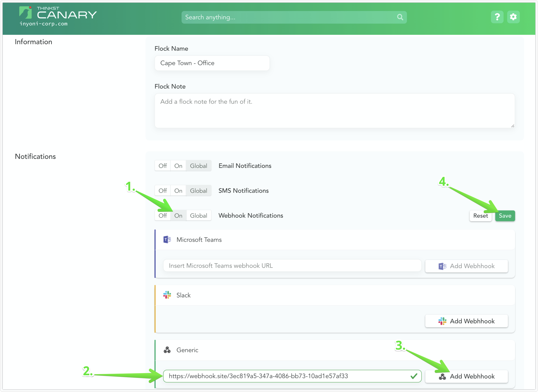Add a Slack webhook
The image size is (538, 392).
pyautogui.click(x=466, y=321)
